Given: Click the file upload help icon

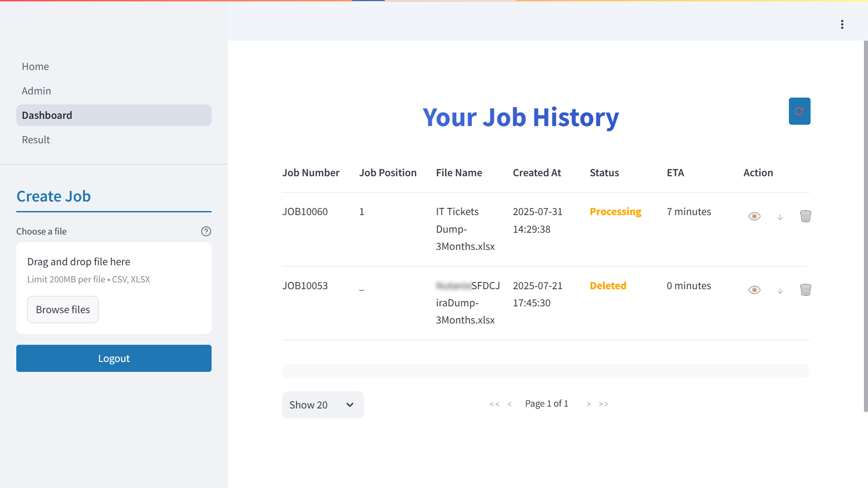Looking at the screenshot, I should 206,231.
